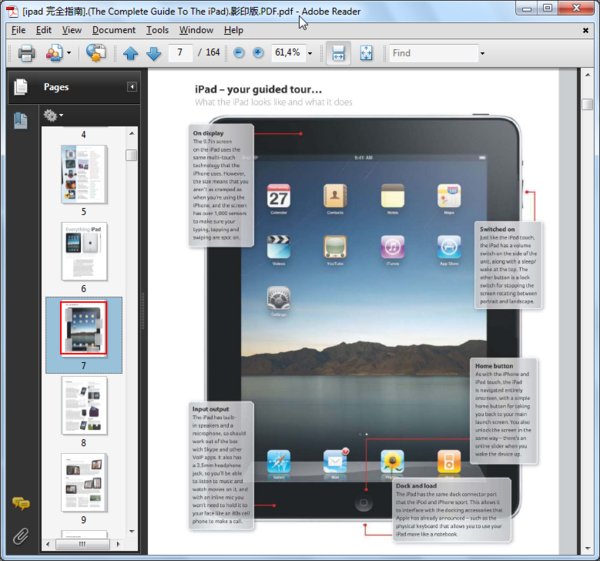Collapse the Pages panel with the arrow button
600x561 pixels.
132,87
